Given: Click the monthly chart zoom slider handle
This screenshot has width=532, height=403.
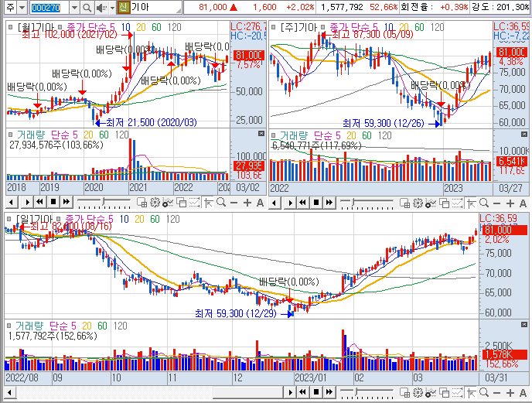Looking at the screenshot, I should (x=103, y=202).
